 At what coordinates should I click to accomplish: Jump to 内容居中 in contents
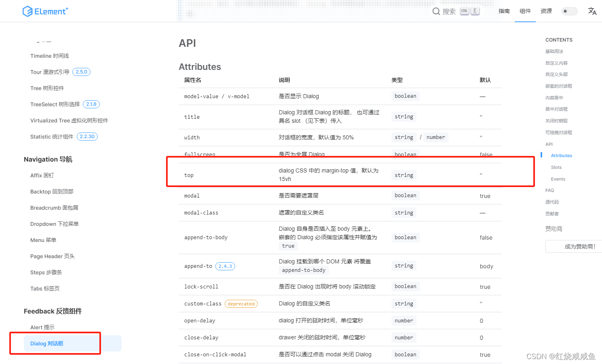[554, 98]
